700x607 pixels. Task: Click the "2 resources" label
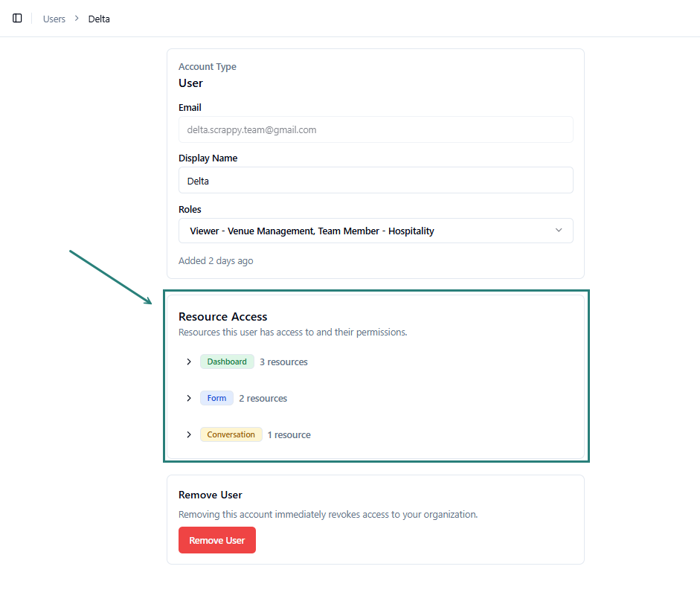coord(263,399)
